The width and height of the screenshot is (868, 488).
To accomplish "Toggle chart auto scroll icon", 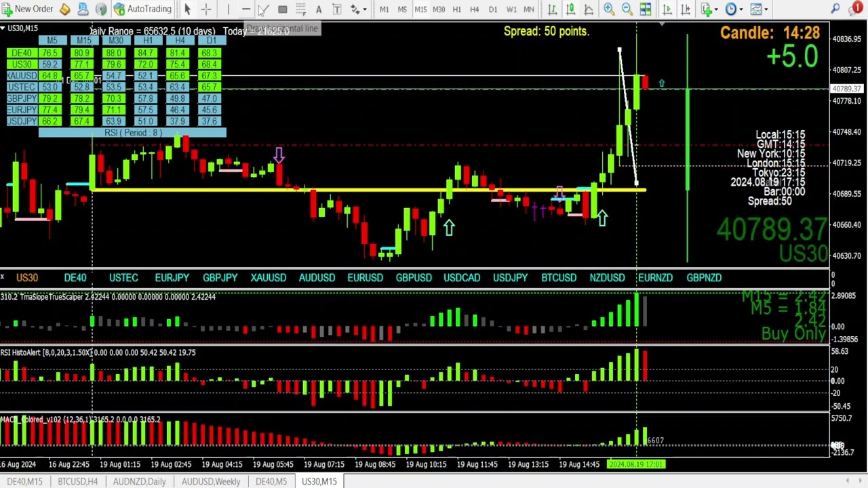I will click(x=667, y=9).
